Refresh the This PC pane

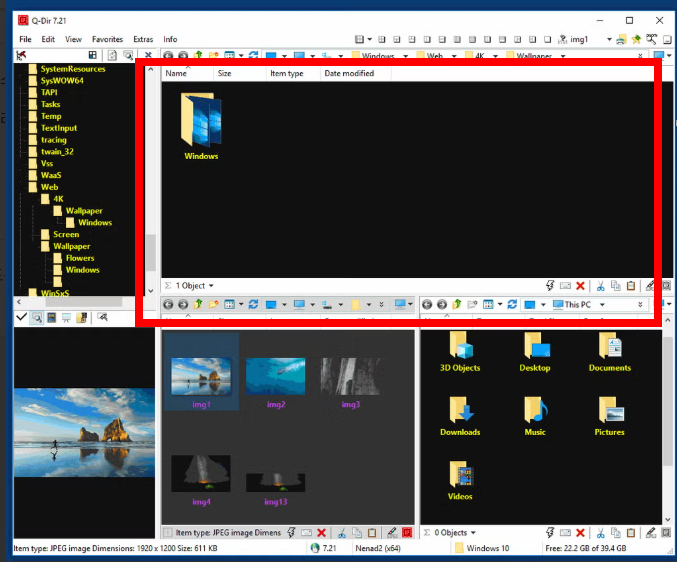[512, 304]
